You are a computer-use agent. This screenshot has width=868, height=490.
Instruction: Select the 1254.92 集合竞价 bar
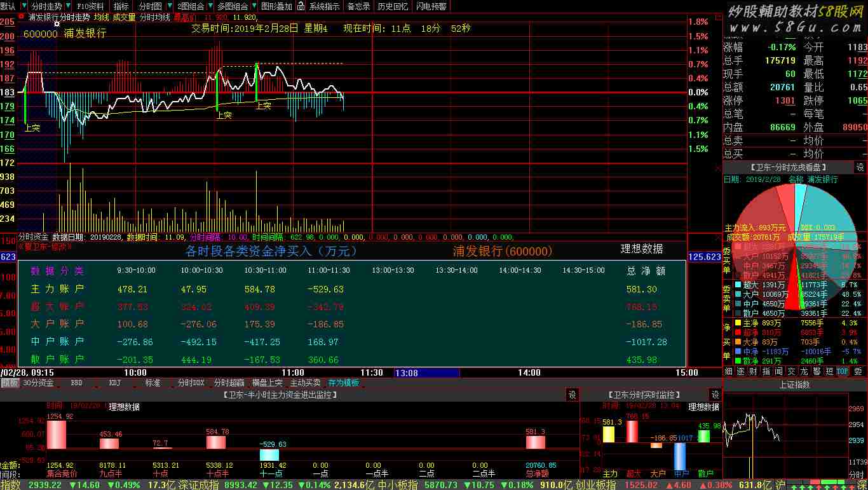click(x=57, y=435)
